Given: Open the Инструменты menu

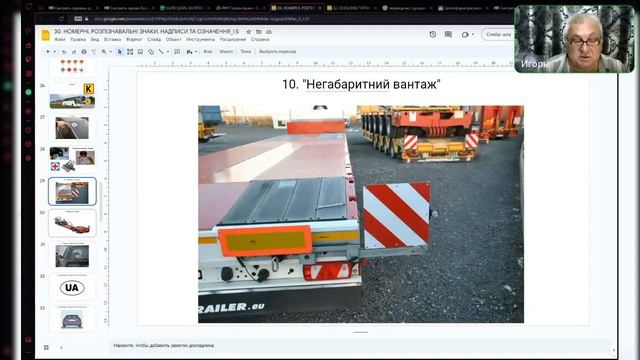Looking at the screenshot, I should [x=200, y=40].
